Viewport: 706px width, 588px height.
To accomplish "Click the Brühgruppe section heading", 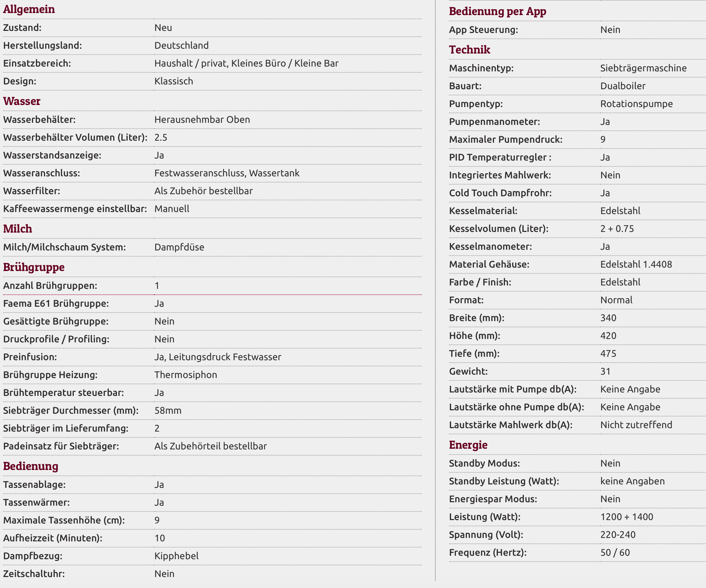I will tap(34, 267).
